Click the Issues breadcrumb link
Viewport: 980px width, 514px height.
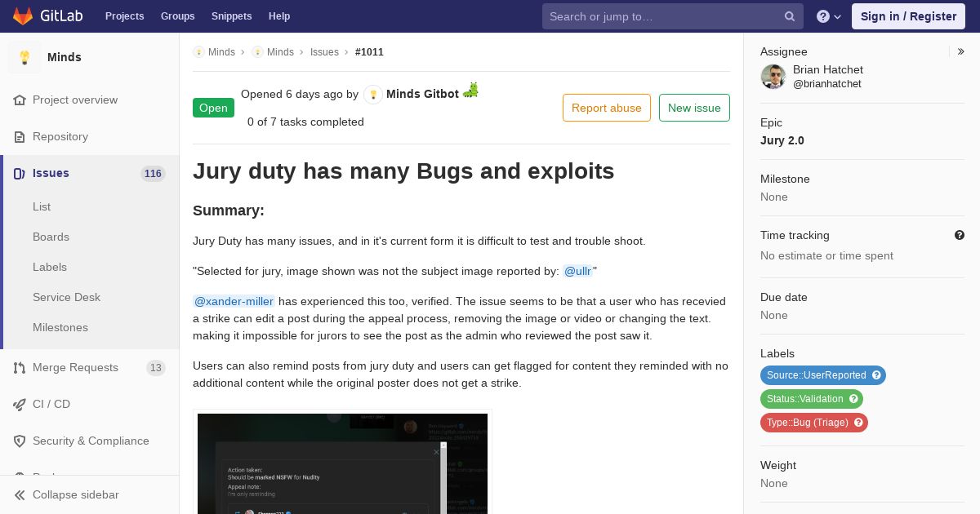point(324,52)
